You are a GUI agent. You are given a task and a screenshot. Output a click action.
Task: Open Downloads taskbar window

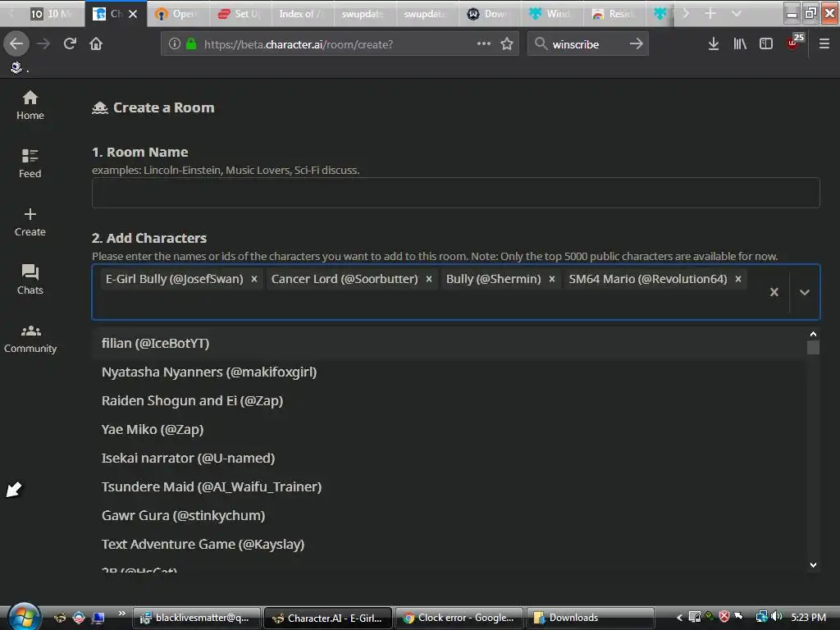click(589, 618)
